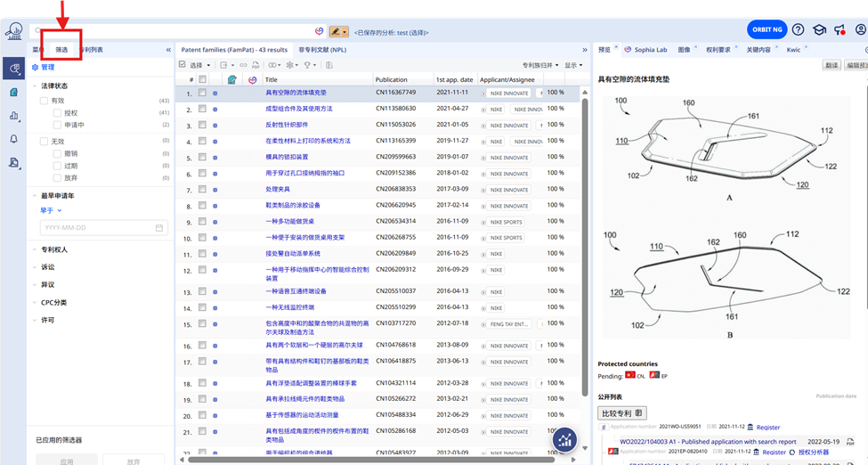The height and width of the screenshot is (465, 868).
Task: Click the link chain icon in results toolbar
Action: coord(243,65)
